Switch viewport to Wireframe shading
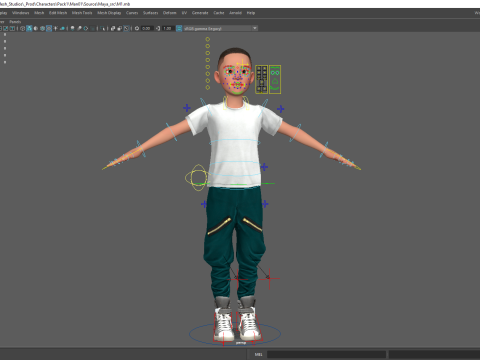Image resolution: width=480 pixels, height=360 pixels. point(22,28)
